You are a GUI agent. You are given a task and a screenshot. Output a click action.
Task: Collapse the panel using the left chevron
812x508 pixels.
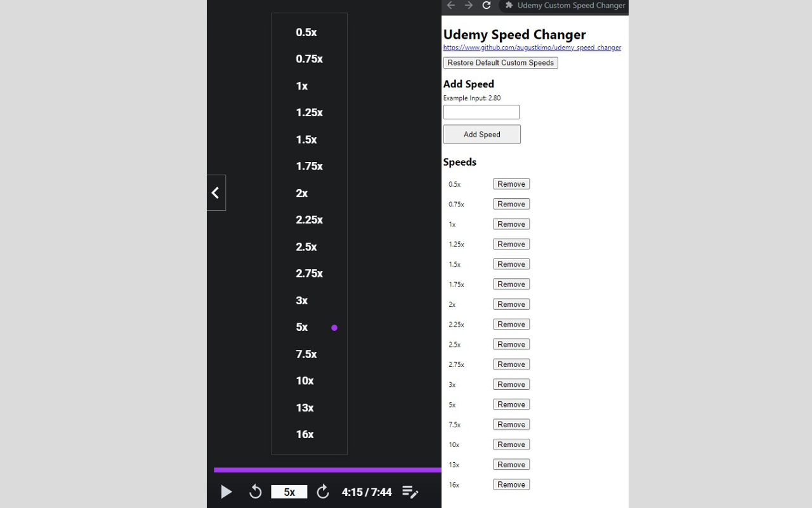[216, 192]
